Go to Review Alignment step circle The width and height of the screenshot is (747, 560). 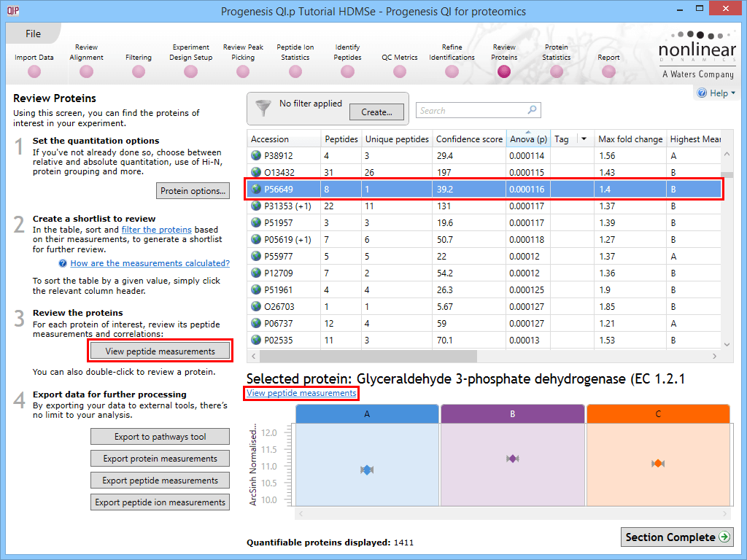coord(86,71)
